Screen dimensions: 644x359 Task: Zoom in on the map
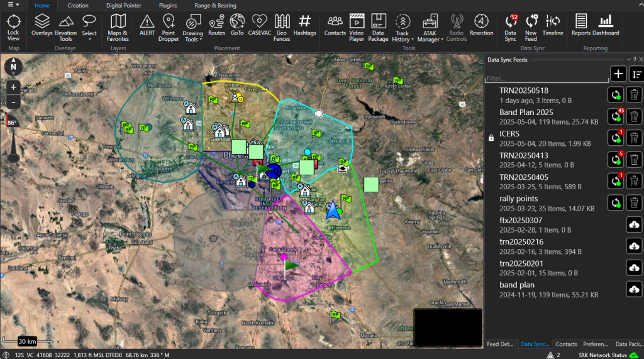(14, 87)
